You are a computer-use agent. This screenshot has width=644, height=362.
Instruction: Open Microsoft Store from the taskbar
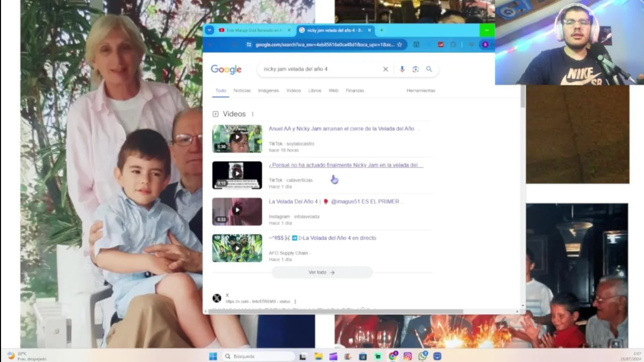pyautogui.click(x=363, y=356)
